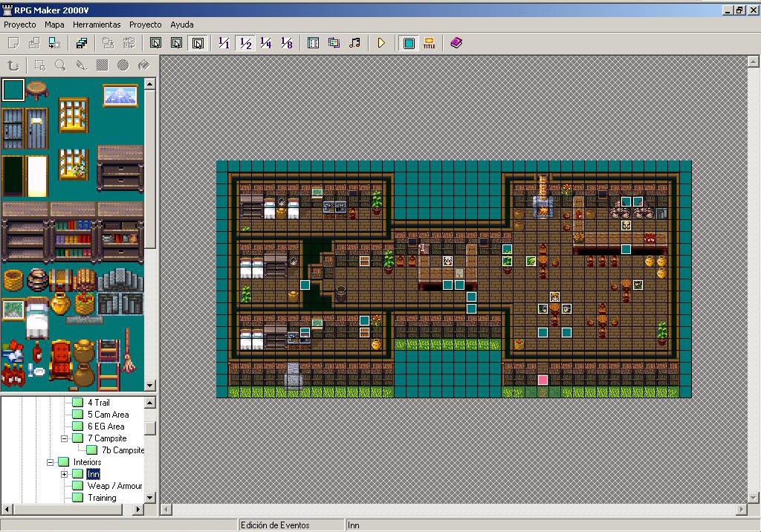Select the 4 Trail map

pos(99,403)
